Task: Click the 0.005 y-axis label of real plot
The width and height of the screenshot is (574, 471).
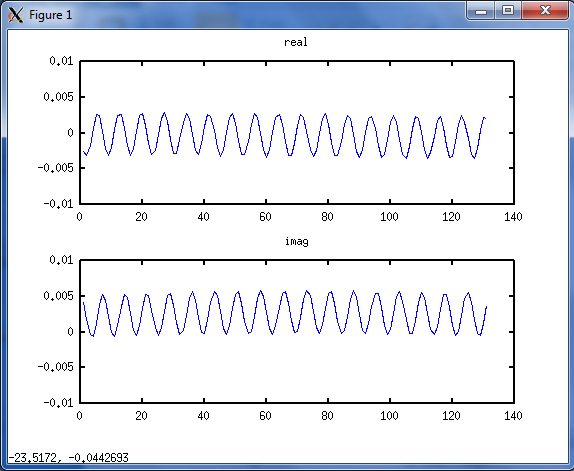Action: [x=59, y=97]
